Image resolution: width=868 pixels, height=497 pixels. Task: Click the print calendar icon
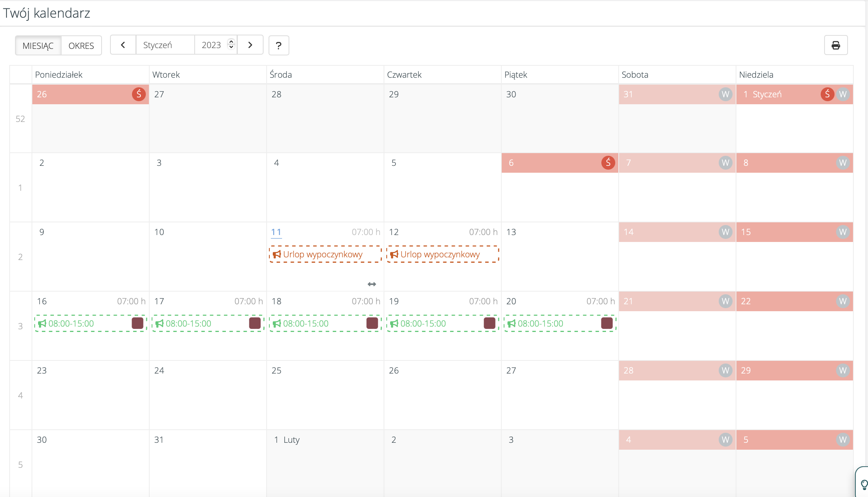pyautogui.click(x=836, y=45)
